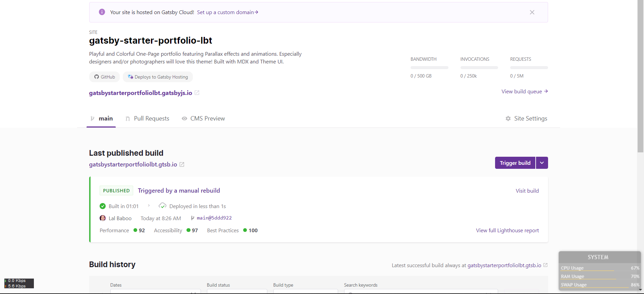Dismiss the custom domain banner
The height and width of the screenshot is (294, 644).
532,12
